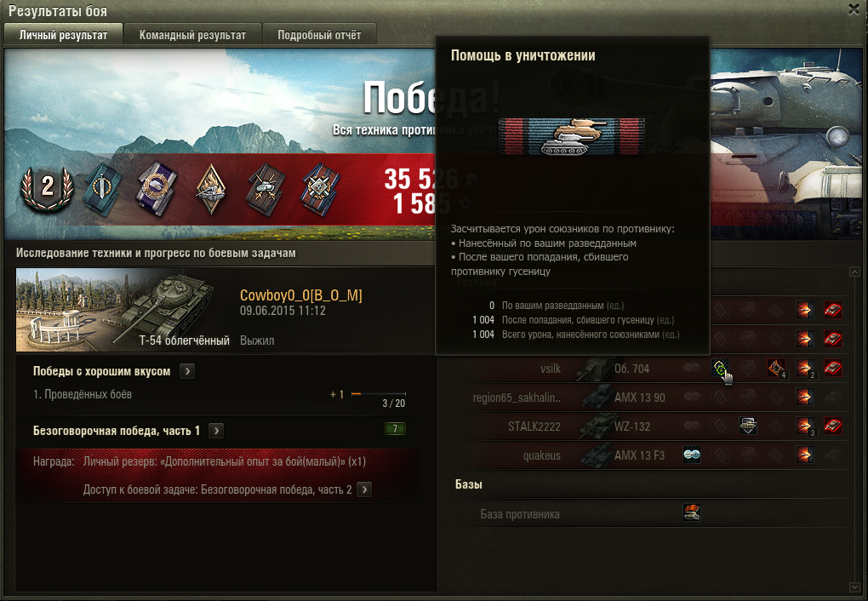Click the mastery badge class 2 medal
The image size is (868, 601).
[47, 188]
